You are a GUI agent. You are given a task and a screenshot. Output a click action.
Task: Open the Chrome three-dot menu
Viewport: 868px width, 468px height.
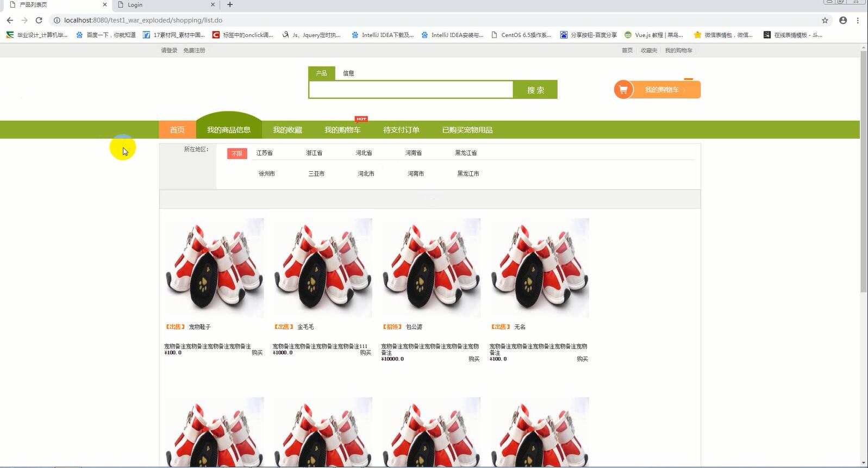coord(858,20)
